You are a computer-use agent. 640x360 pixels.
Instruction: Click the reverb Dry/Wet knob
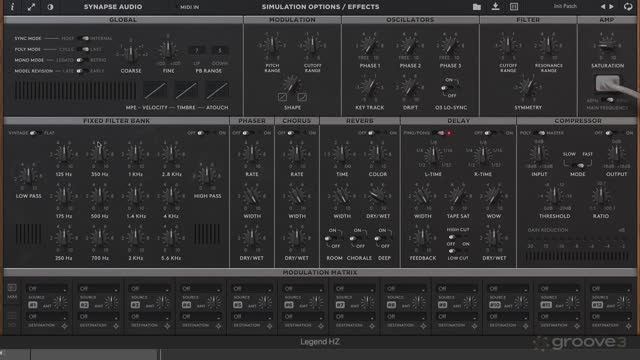point(378,196)
